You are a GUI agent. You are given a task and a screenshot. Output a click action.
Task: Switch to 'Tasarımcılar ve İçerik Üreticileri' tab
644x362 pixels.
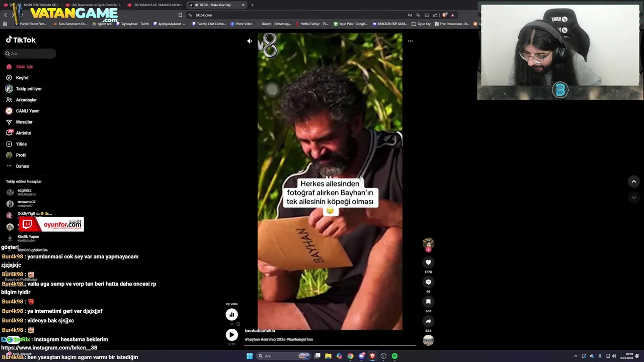(93, 5)
